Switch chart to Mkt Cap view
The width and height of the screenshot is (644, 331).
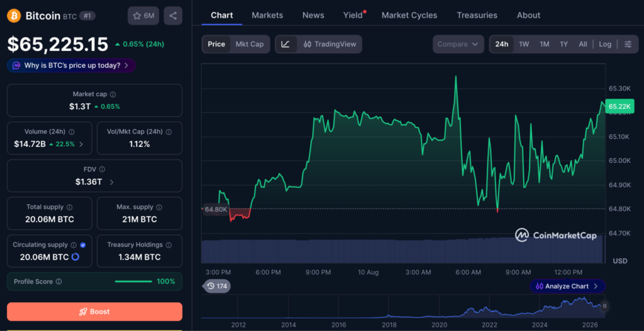[250, 45]
